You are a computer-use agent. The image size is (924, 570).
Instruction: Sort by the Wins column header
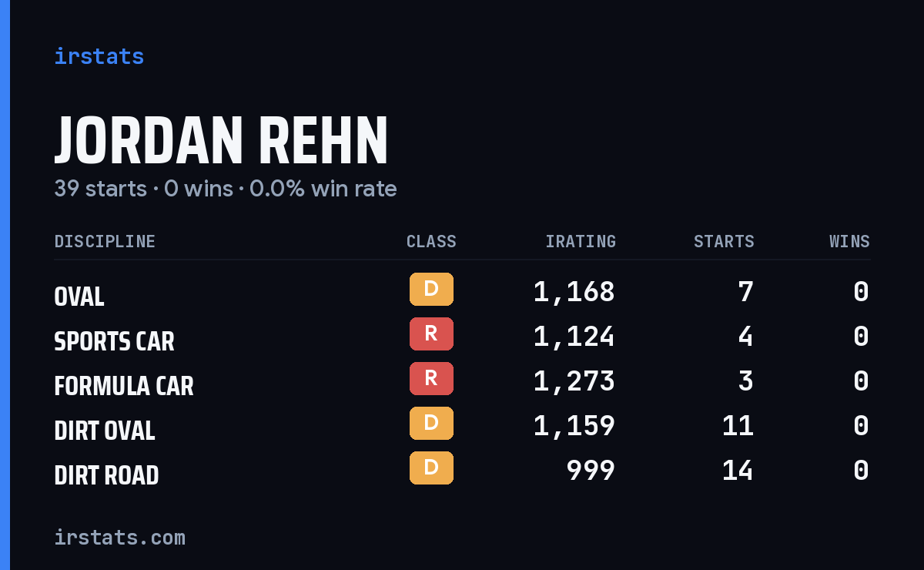point(849,242)
